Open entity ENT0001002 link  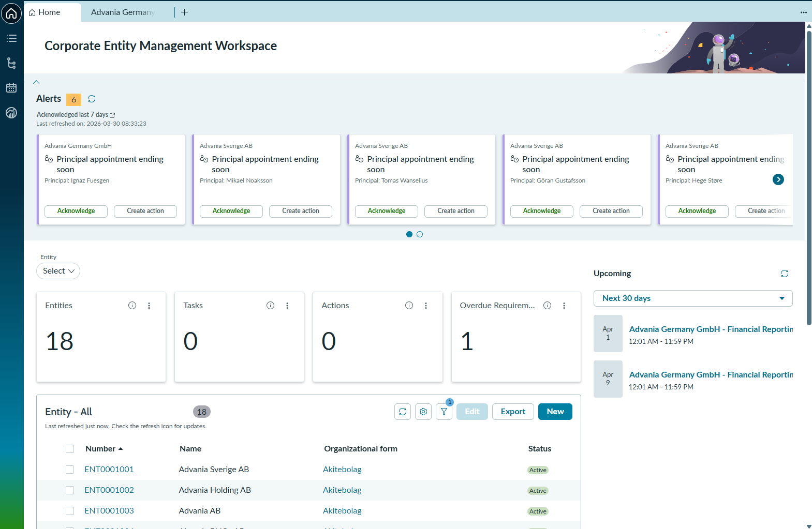tap(109, 490)
